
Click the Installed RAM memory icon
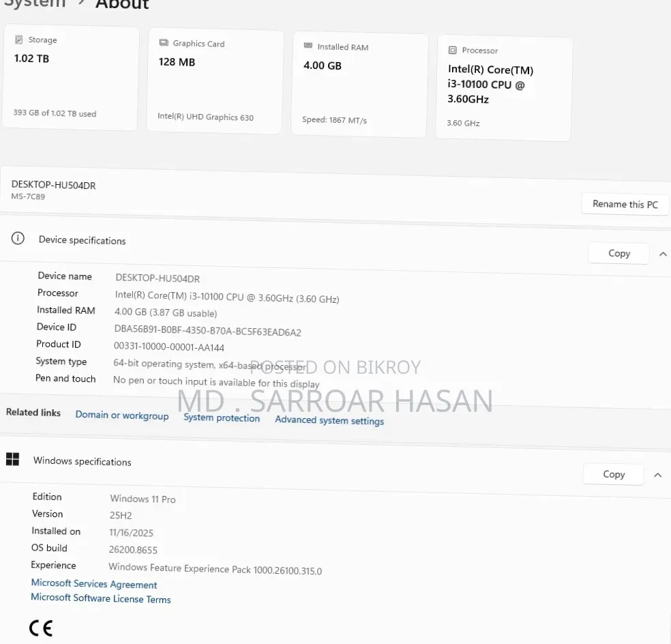tap(308, 46)
